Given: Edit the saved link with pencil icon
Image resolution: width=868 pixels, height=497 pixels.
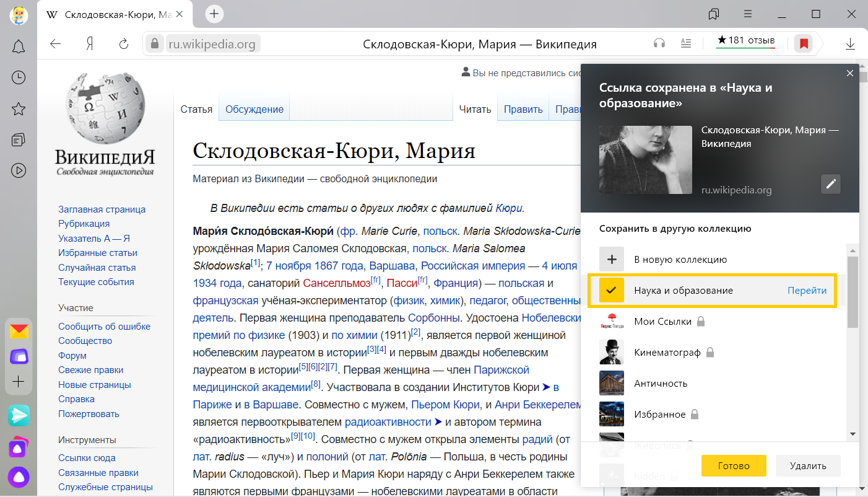Looking at the screenshot, I should (x=831, y=184).
